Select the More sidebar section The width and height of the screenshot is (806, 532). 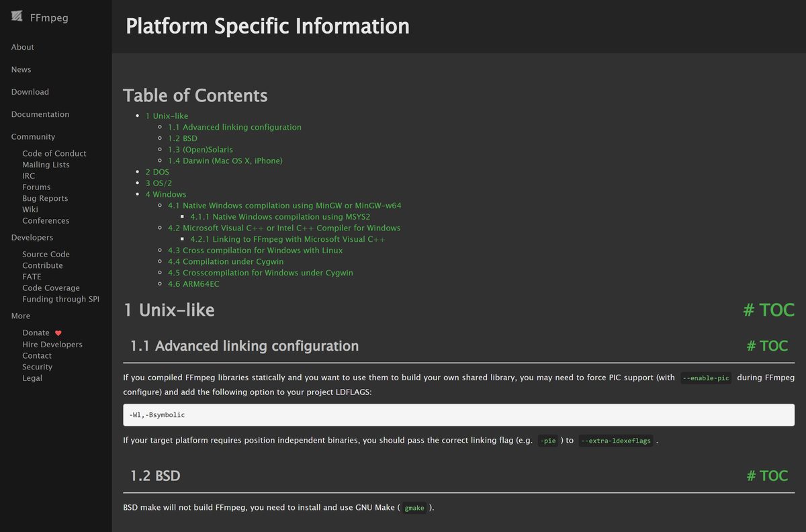point(21,316)
